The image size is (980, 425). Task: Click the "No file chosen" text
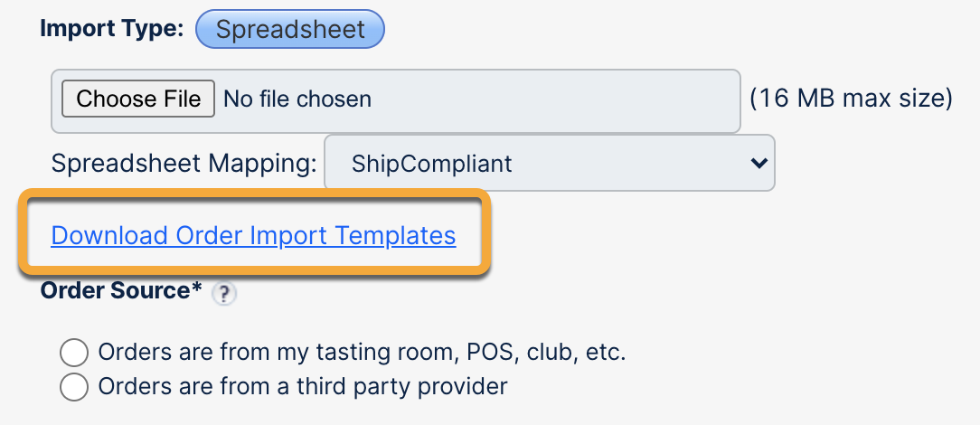tap(297, 99)
